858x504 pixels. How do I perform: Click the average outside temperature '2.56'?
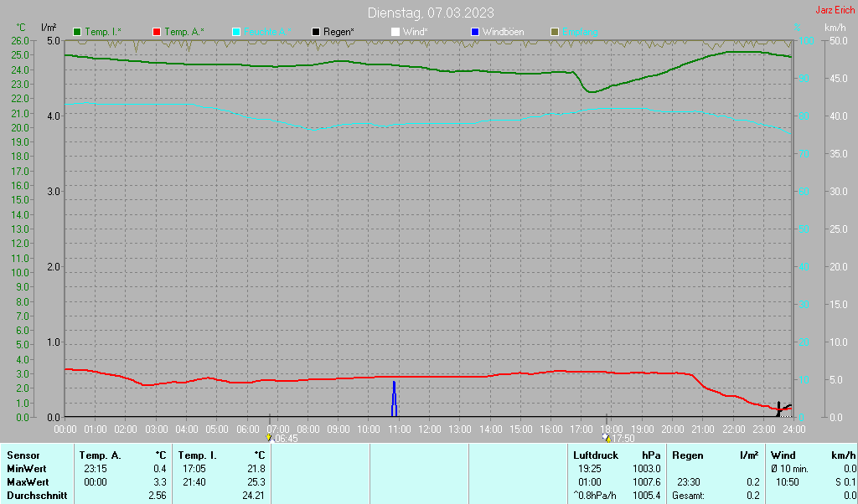[157, 496]
